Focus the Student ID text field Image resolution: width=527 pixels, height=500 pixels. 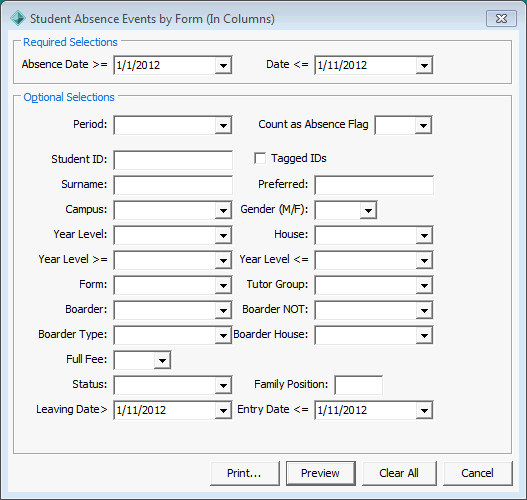(173, 160)
